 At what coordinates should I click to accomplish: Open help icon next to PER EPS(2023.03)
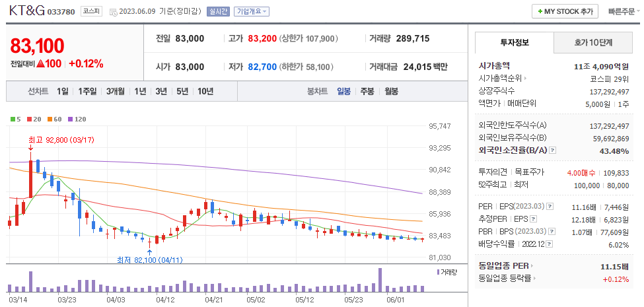click(550, 207)
